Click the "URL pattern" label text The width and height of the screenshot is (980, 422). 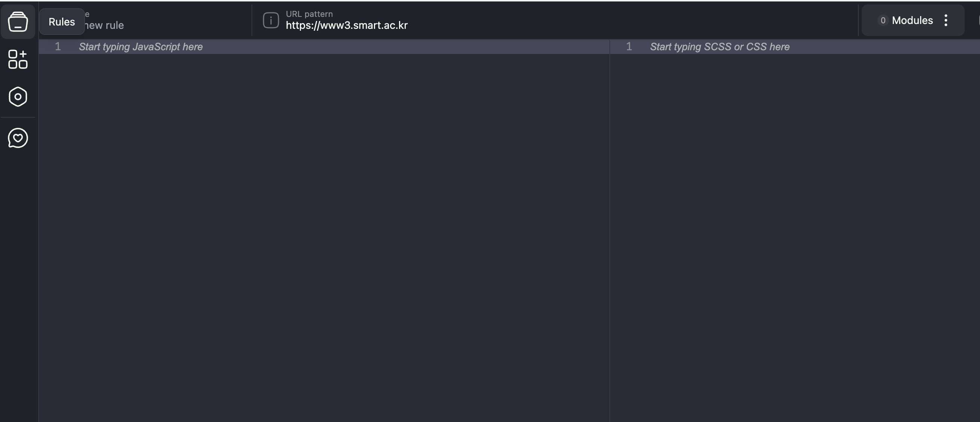(309, 14)
